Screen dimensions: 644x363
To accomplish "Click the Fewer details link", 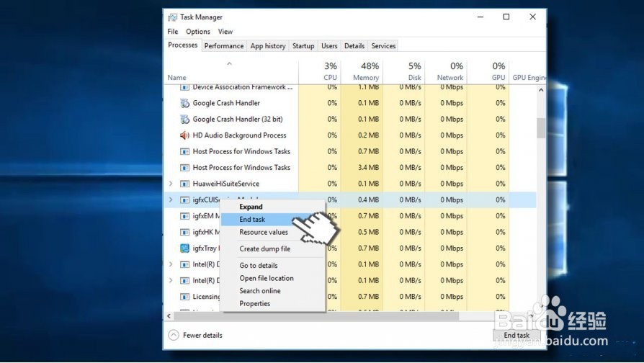I will [x=202, y=336].
